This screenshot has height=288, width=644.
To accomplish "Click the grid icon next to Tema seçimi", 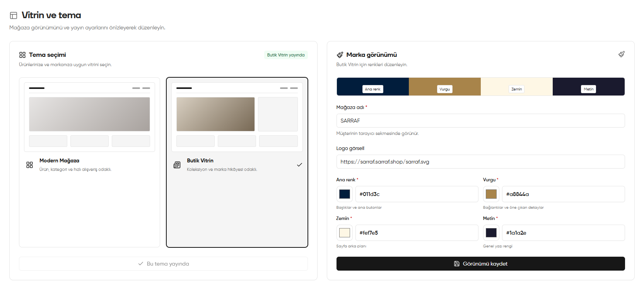I will 22,55.
